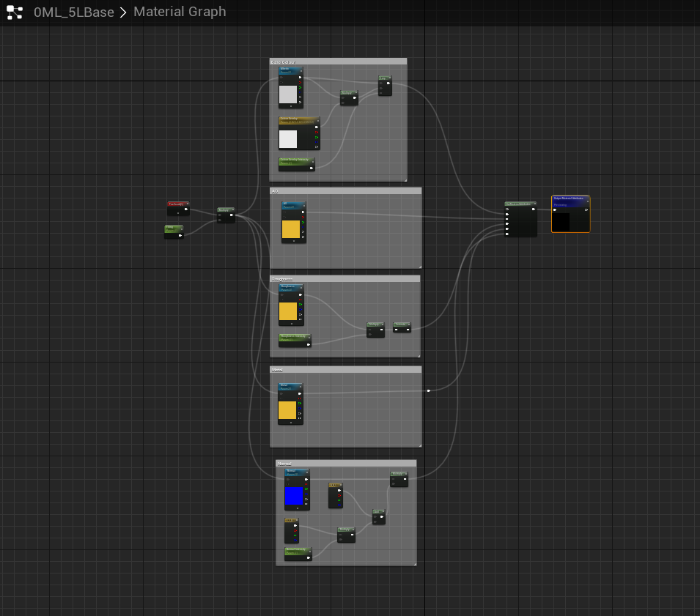
Task: Collapse the Normal texture node preview
Action: [x=297, y=508]
